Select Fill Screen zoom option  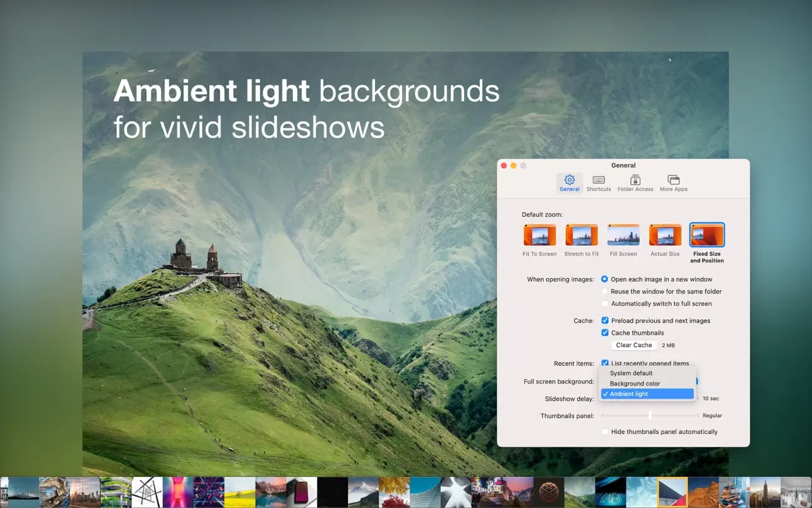click(623, 235)
